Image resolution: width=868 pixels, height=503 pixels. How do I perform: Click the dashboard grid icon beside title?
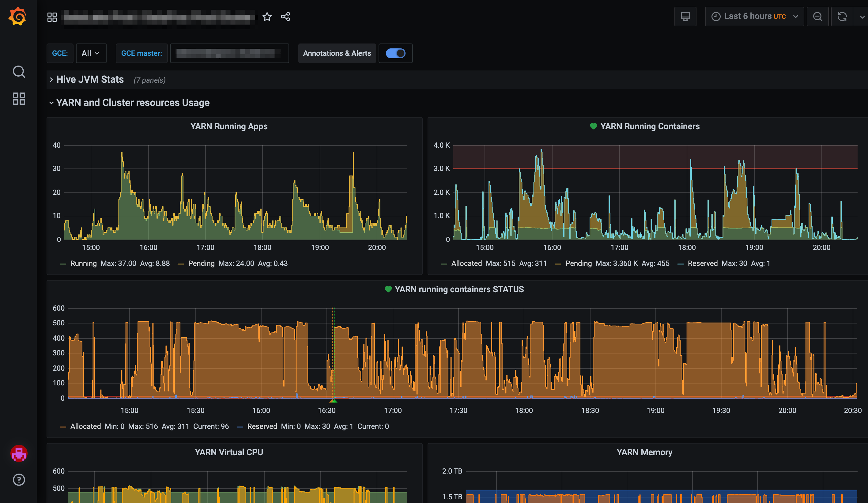coord(52,17)
